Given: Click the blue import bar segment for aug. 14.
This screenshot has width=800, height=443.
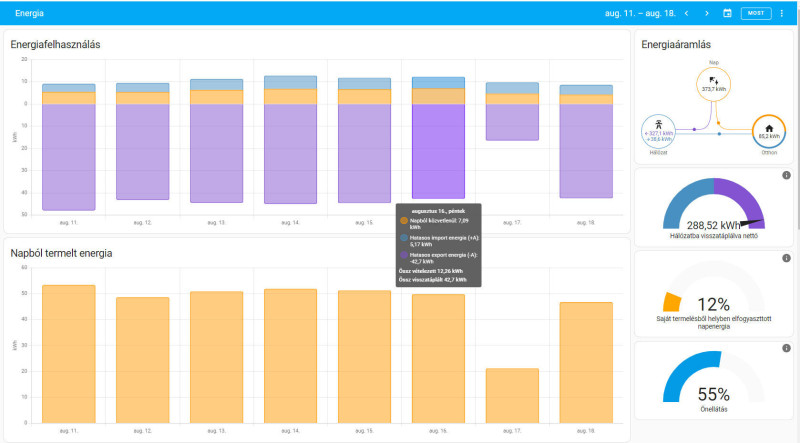Looking at the screenshot, I should click(290, 83).
